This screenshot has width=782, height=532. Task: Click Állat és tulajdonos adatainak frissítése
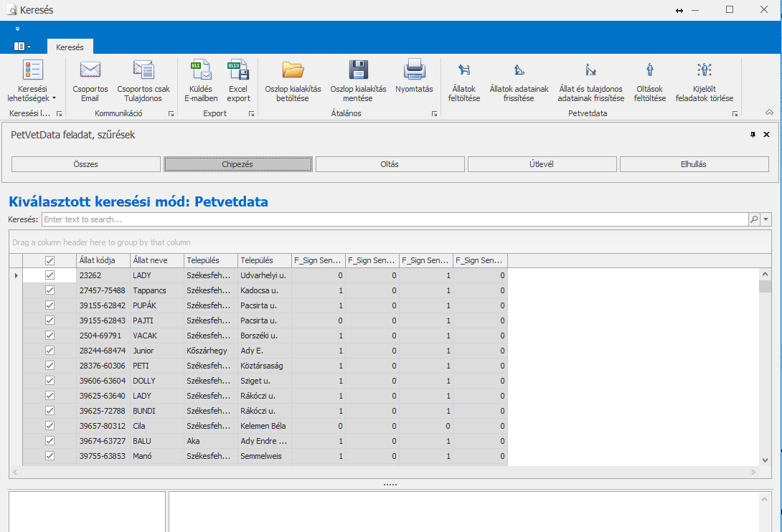coord(591,81)
